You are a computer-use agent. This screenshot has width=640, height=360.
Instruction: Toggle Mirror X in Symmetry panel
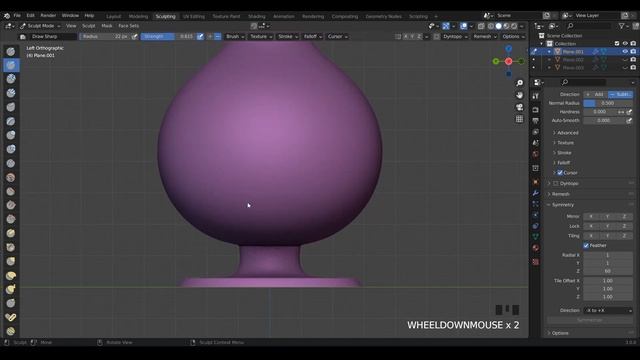point(591,216)
